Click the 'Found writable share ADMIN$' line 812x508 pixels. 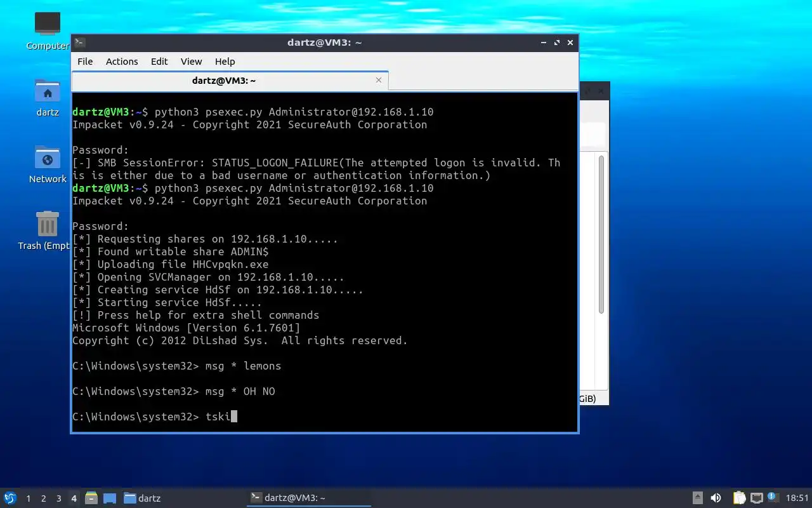pyautogui.click(x=170, y=252)
